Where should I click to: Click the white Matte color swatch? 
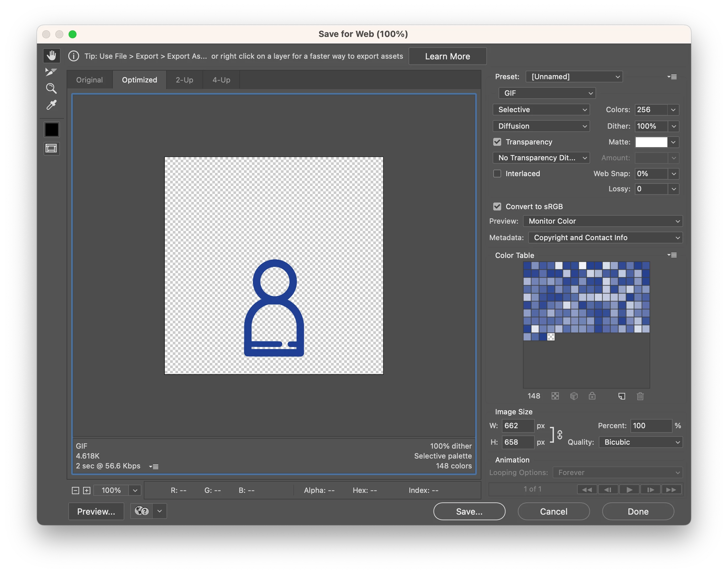(651, 142)
